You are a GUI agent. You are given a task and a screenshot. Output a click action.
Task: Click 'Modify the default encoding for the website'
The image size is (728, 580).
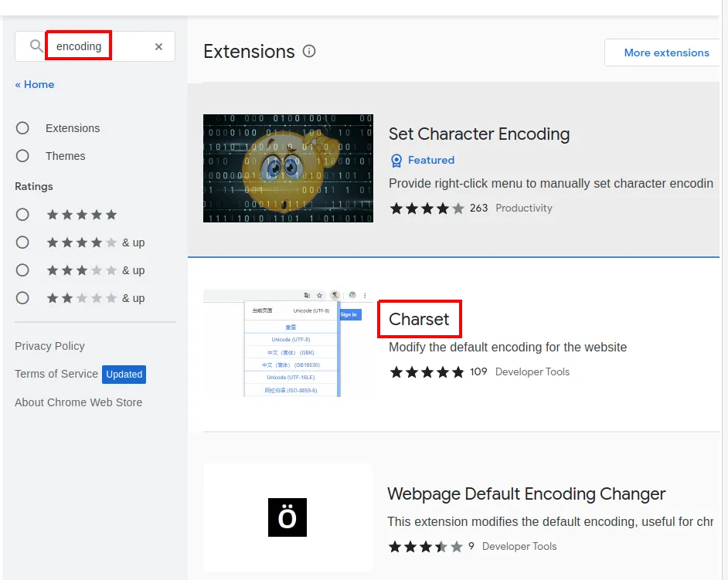coord(508,347)
